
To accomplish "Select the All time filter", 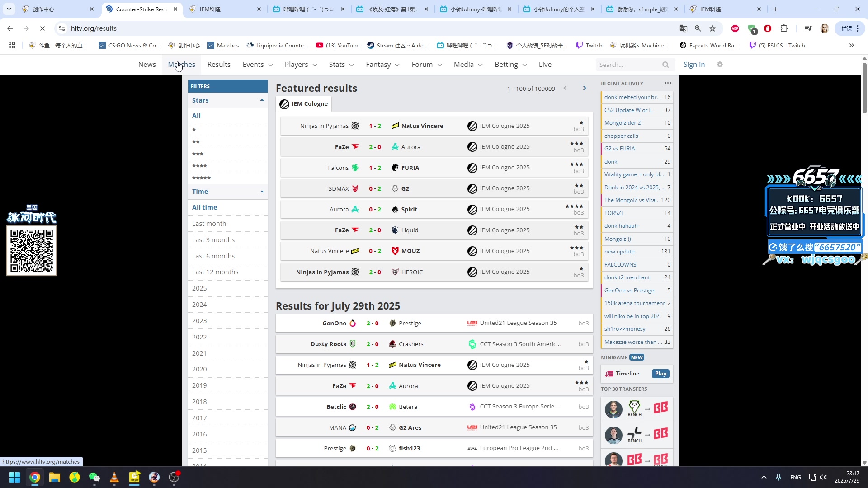I will pyautogui.click(x=228, y=207).
